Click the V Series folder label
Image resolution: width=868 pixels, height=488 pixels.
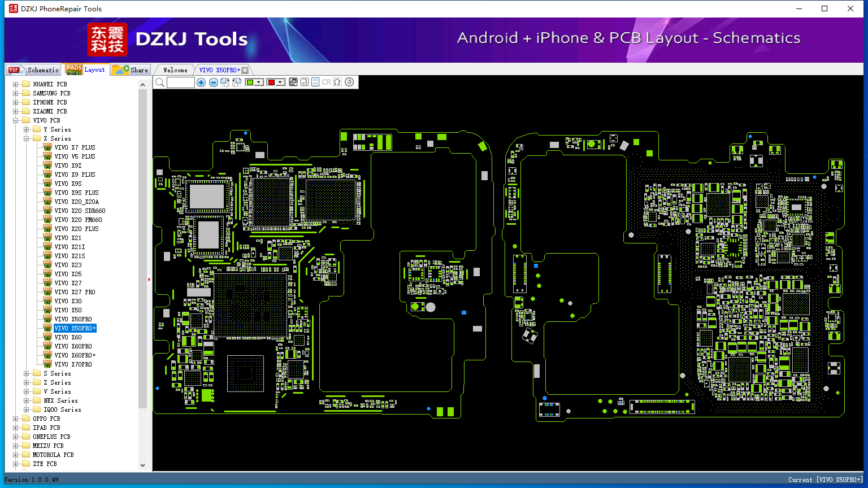[57, 391]
